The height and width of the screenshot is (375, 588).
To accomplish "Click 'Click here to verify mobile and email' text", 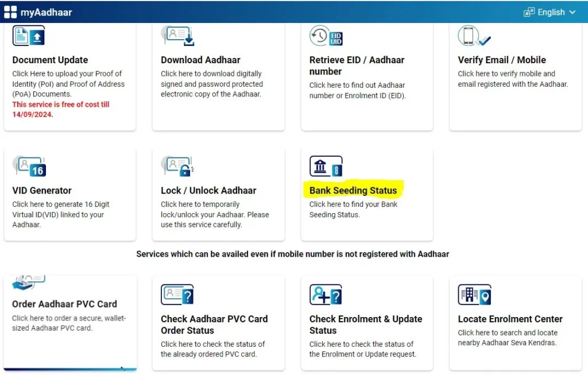I will coord(513,79).
